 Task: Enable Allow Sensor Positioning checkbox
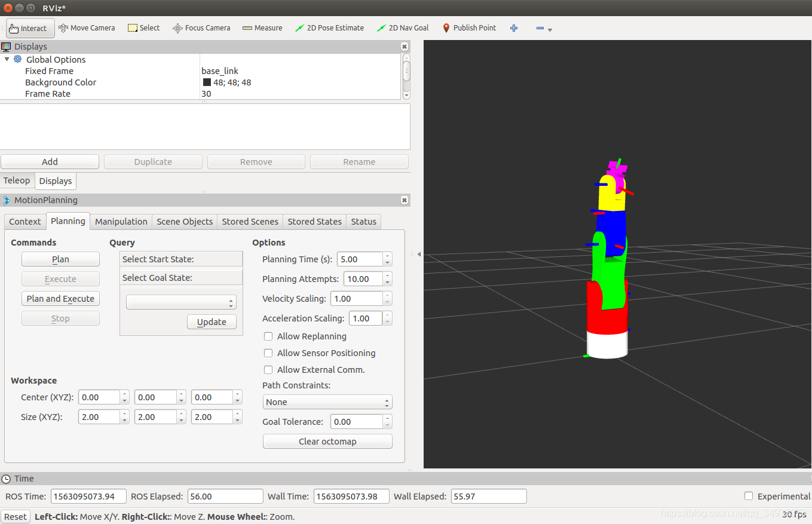268,353
